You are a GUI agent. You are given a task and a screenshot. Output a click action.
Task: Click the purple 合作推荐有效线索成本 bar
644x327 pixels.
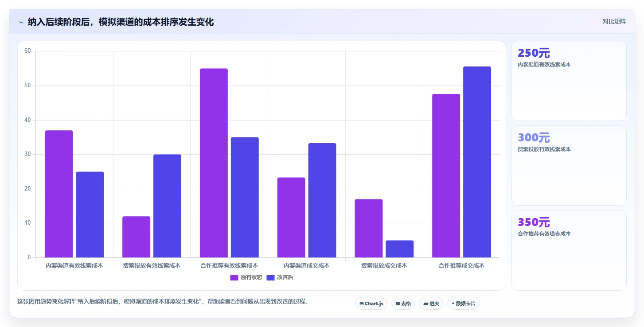[x=214, y=163]
